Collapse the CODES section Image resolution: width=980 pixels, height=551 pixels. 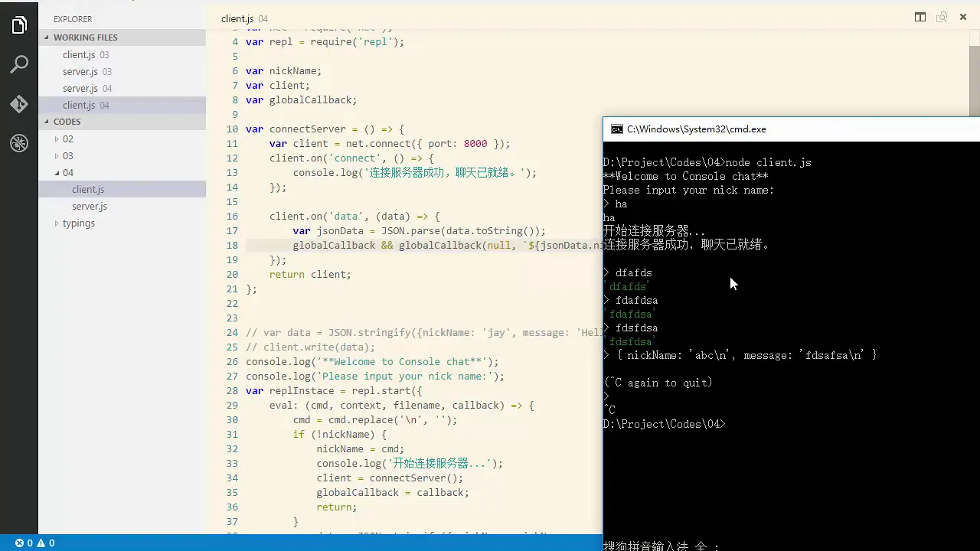pyautogui.click(x=122, y=122)
